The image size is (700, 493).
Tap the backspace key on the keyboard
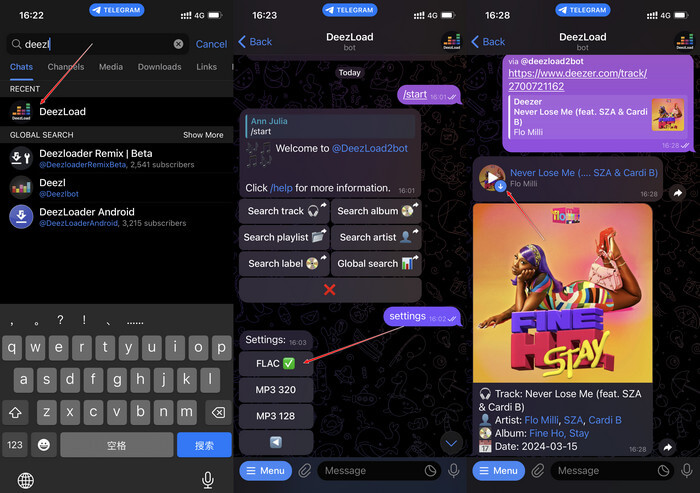tap(218, 412)
